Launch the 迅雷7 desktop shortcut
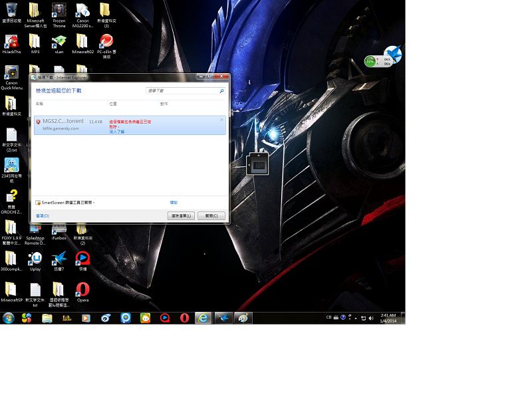Viewport: 532px width, 399px height. point(59,261)
